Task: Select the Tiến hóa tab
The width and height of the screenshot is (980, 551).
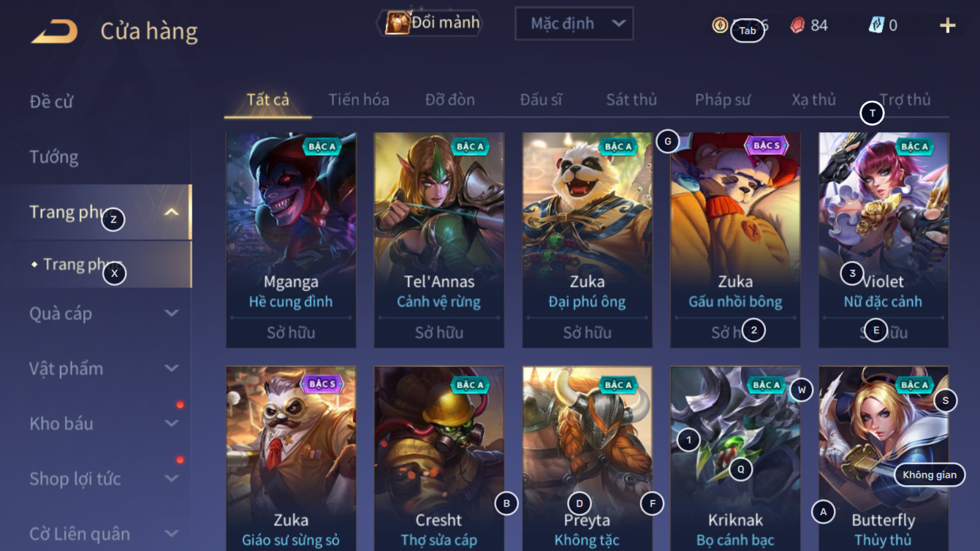Action: (359, 99)
